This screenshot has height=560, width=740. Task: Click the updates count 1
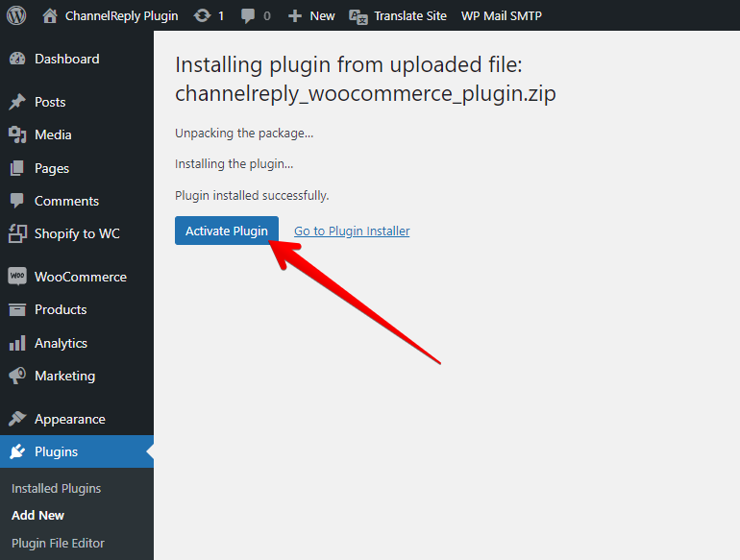pyautogui.click(x=221, y=16)
